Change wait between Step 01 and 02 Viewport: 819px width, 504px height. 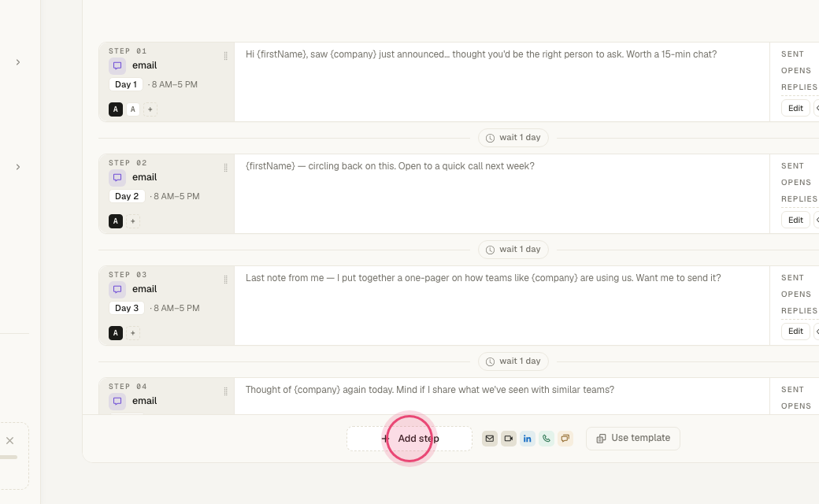(513, 138)
